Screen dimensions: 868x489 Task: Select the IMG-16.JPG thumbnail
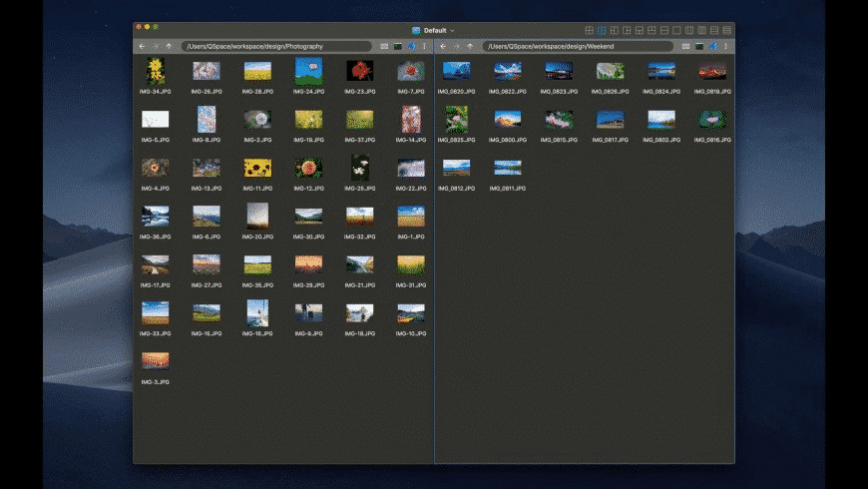(257, 313)
